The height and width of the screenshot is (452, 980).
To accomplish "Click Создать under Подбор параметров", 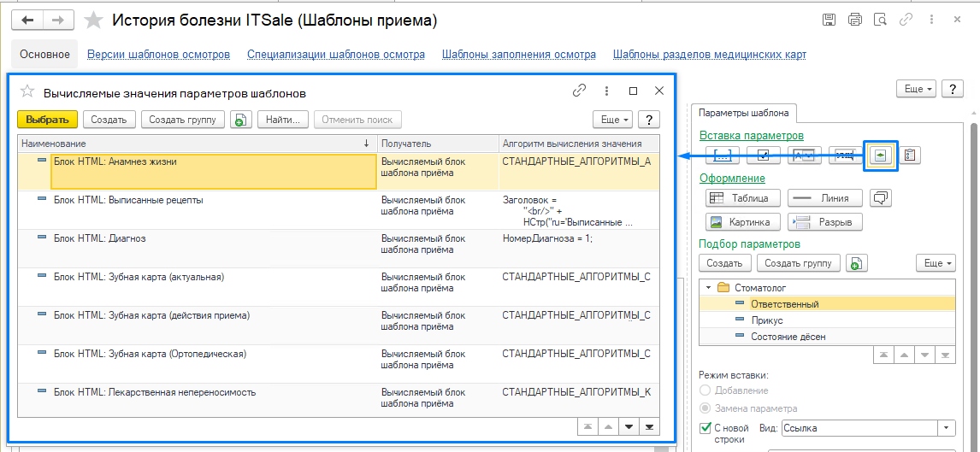I will [725, 263].
